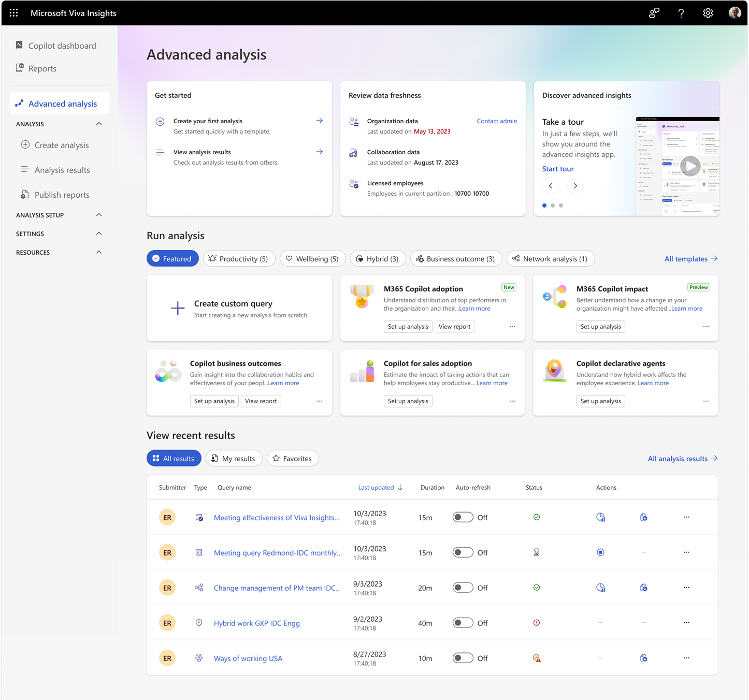Click the report chart icon for Meeting effectiveness row
This screenshot has height=700, width=749.
[601, 517]
